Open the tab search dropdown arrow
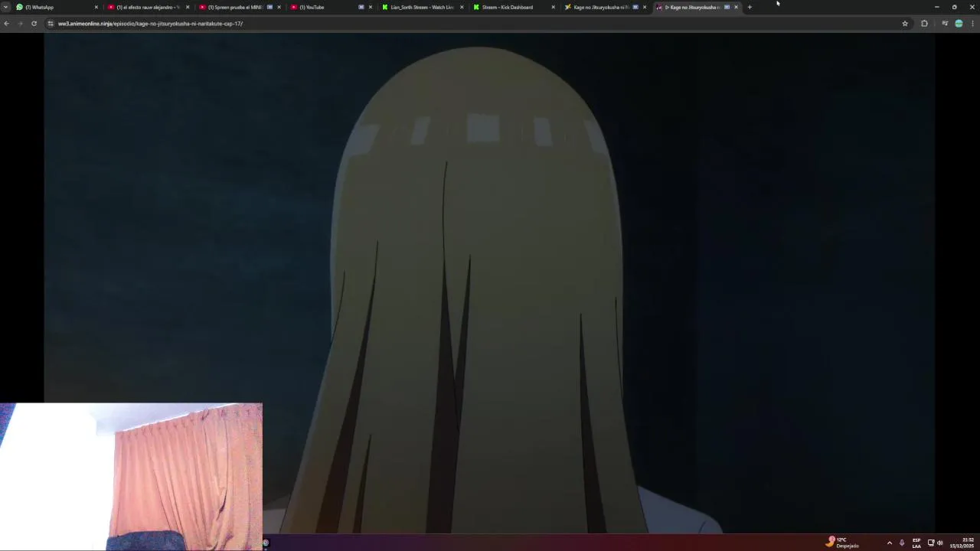Image resolution: width=980 pixels, height=551 pixels. (x=5, y=7)
